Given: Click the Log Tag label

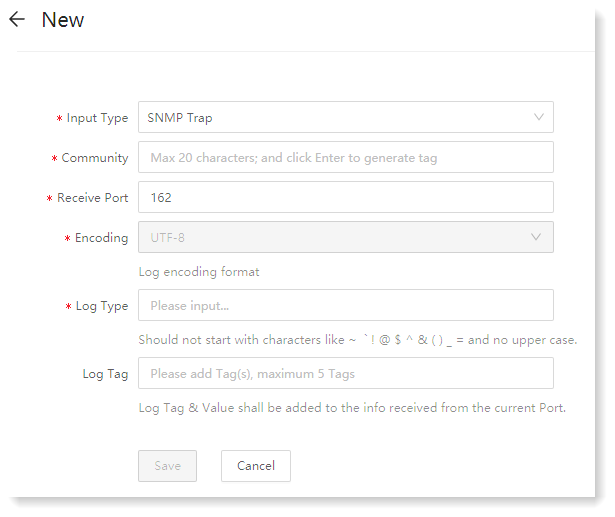Looking at the screenshot, I should (106, 374).
